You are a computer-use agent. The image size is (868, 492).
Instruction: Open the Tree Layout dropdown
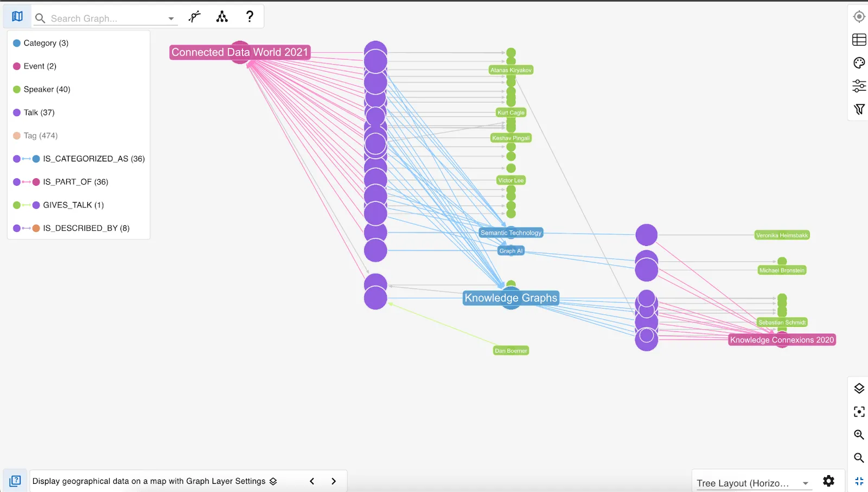pos(754,483)
